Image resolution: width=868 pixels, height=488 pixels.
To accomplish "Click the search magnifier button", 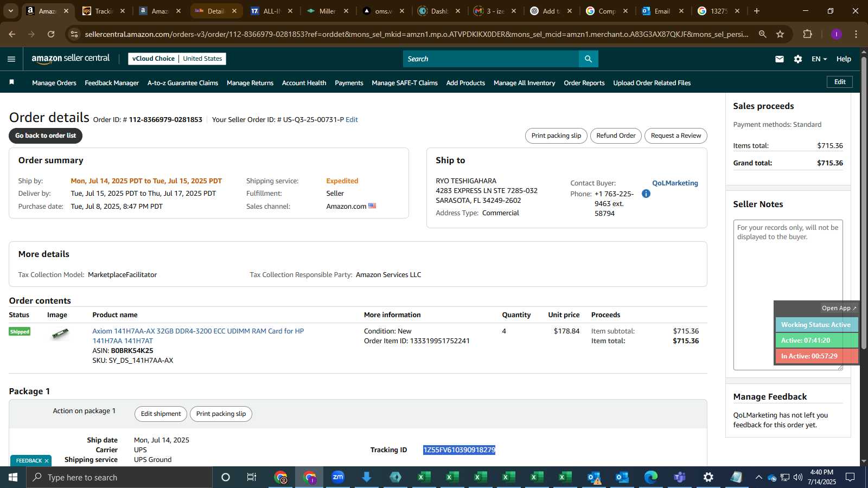I will coord(588,59).
